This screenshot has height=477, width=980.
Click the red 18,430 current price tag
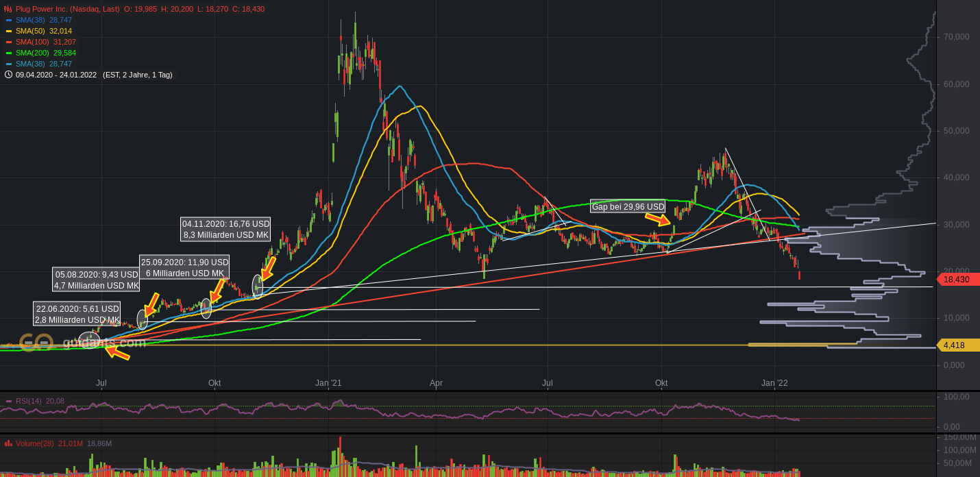point(958,279)
